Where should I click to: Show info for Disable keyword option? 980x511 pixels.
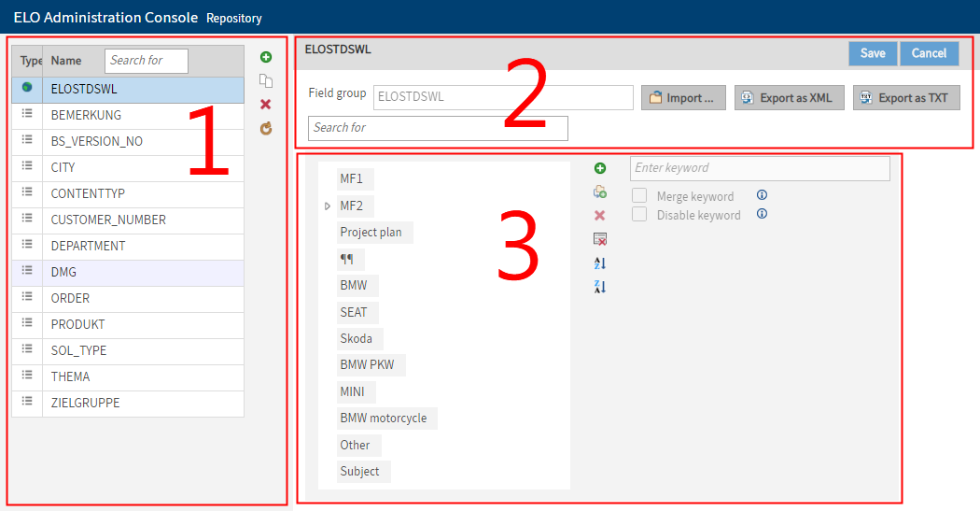[762, 214]
